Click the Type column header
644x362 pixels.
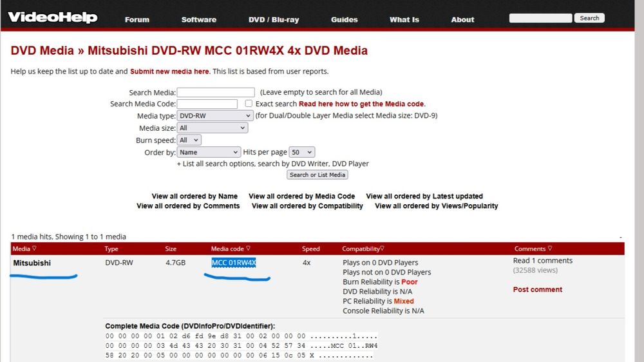point(111,249)
